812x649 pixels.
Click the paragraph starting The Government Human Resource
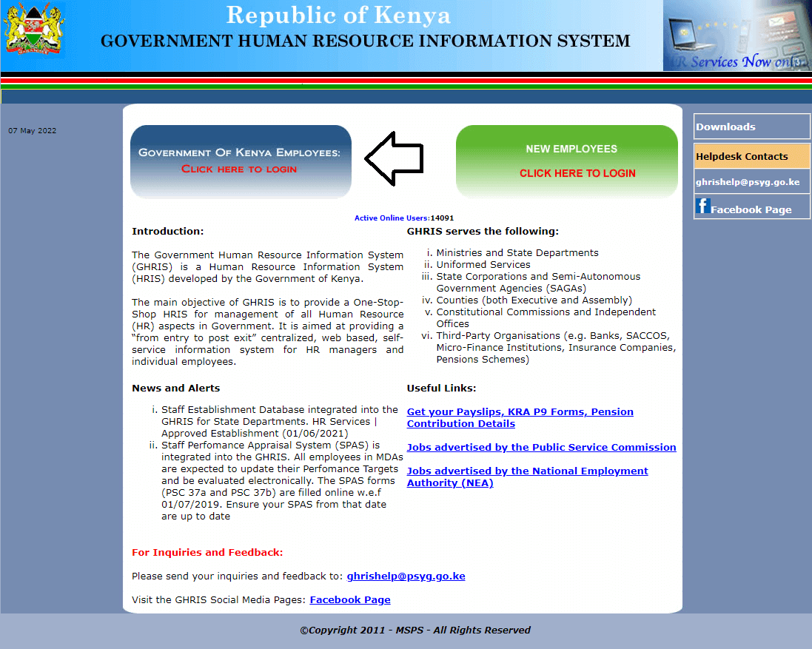(267, 266)
